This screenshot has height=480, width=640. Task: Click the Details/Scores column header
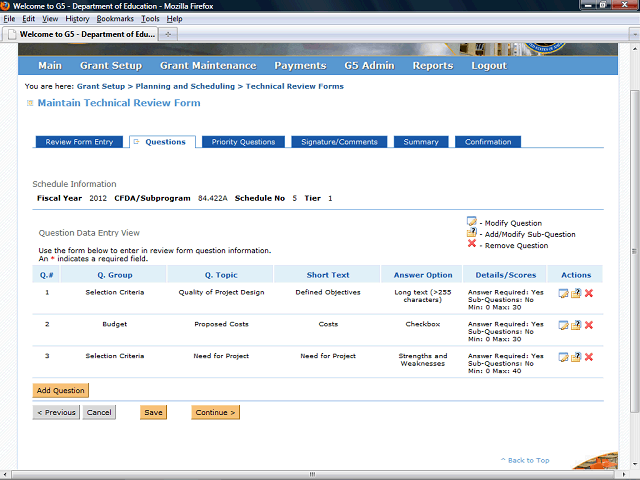pos(505,275)
